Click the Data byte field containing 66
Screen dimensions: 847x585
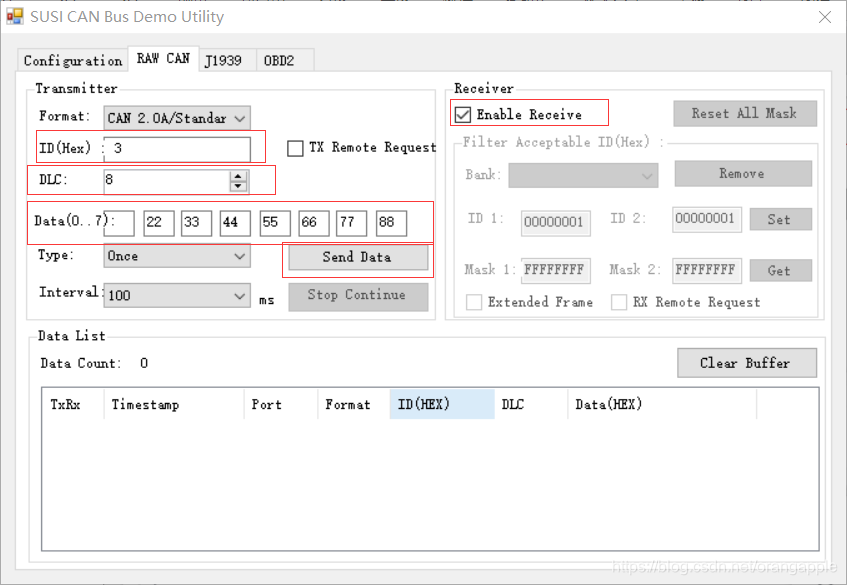(314, 223)
